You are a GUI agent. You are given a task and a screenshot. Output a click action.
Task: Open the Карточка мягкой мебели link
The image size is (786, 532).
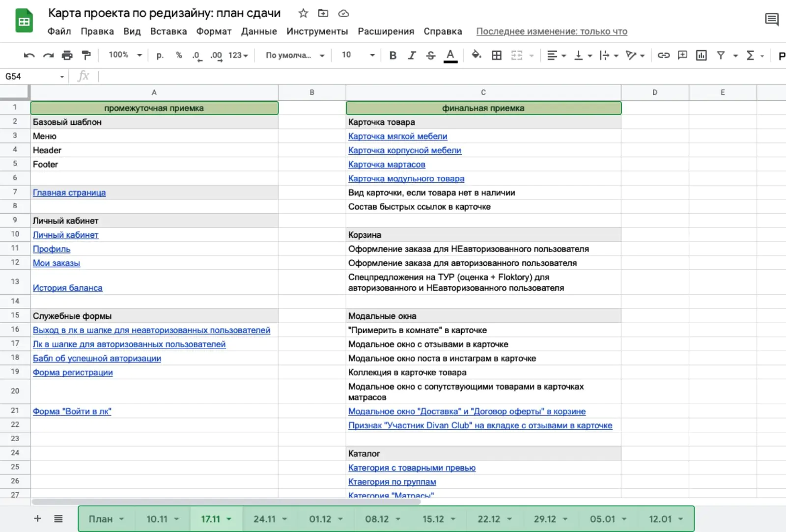coord(398,136)
